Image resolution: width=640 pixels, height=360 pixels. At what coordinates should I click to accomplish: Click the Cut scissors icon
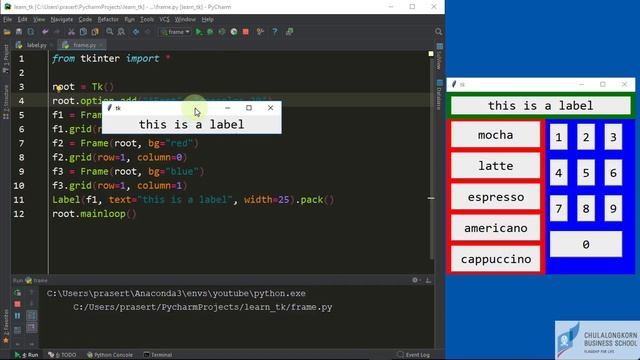coord(71,32)
